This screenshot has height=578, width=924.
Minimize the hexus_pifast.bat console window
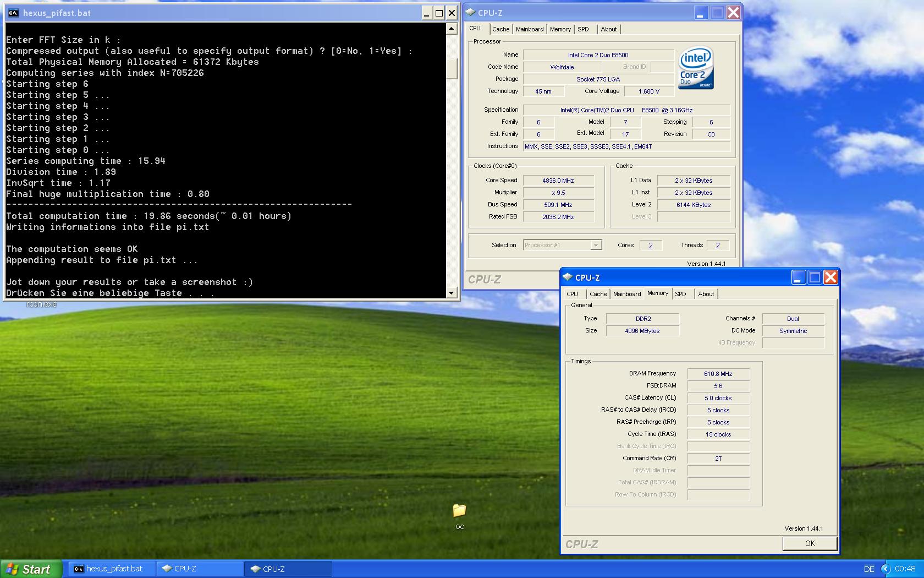coord(427,13)
